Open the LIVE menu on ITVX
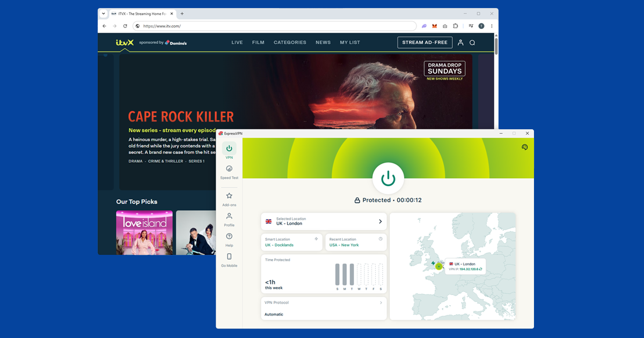Viewport: 644px width, 338px height. click(237, 42)
